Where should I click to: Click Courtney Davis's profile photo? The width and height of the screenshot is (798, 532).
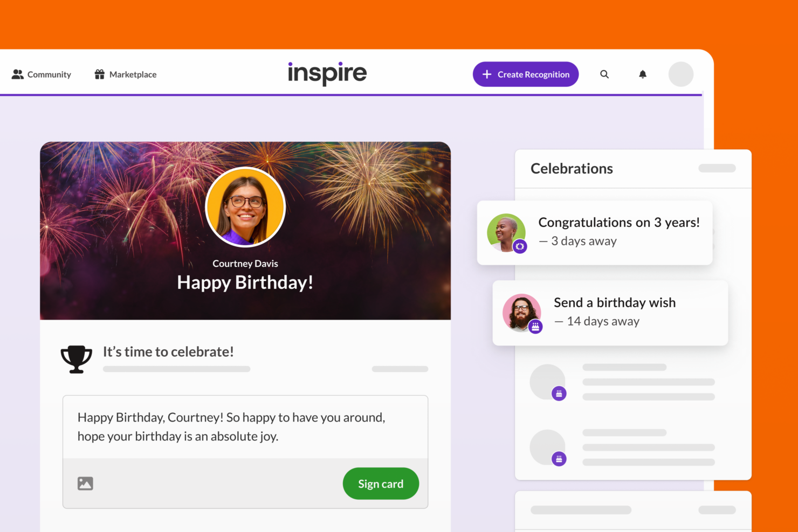tap(245, 207)
